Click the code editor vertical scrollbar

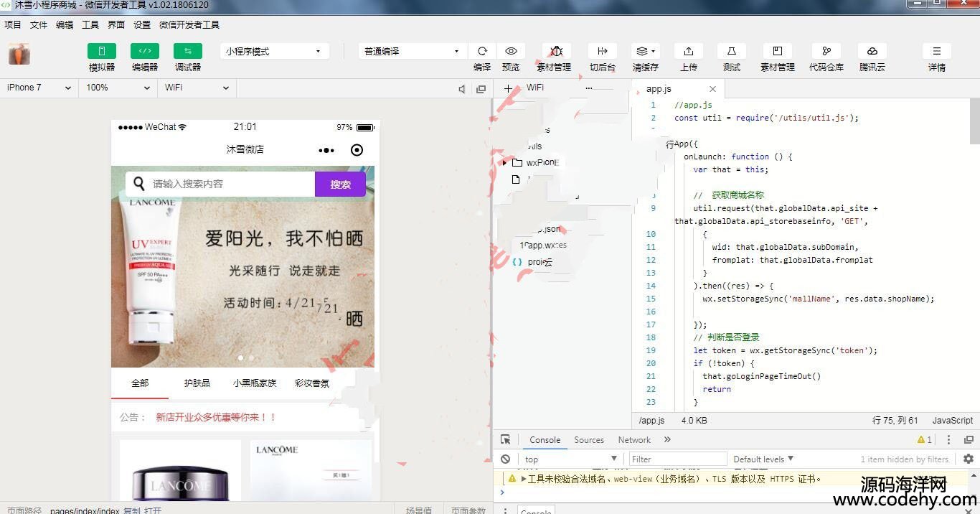click(x=974, y=122)
